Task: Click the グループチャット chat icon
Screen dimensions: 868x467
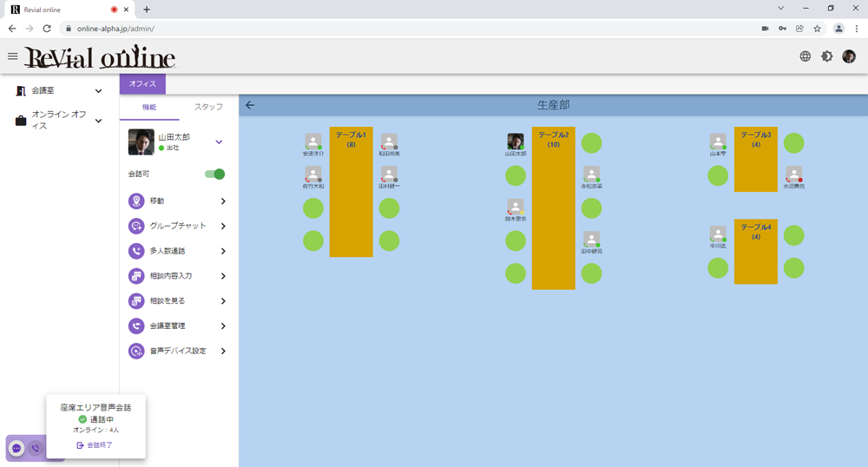Action: 135,227
